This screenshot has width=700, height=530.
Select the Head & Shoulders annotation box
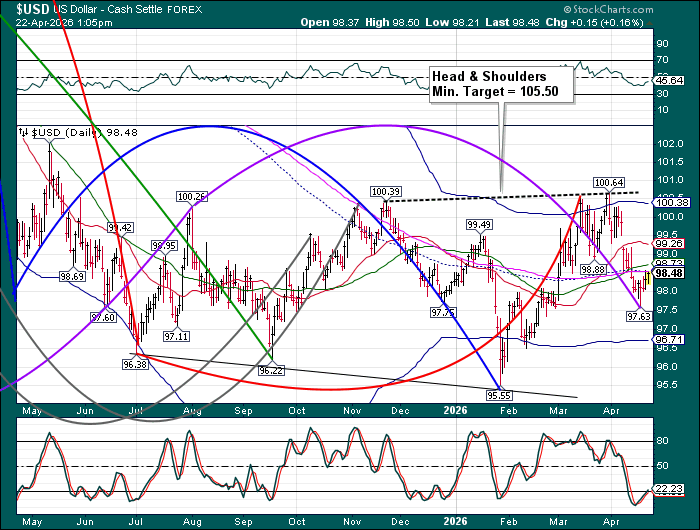[489, 83]
